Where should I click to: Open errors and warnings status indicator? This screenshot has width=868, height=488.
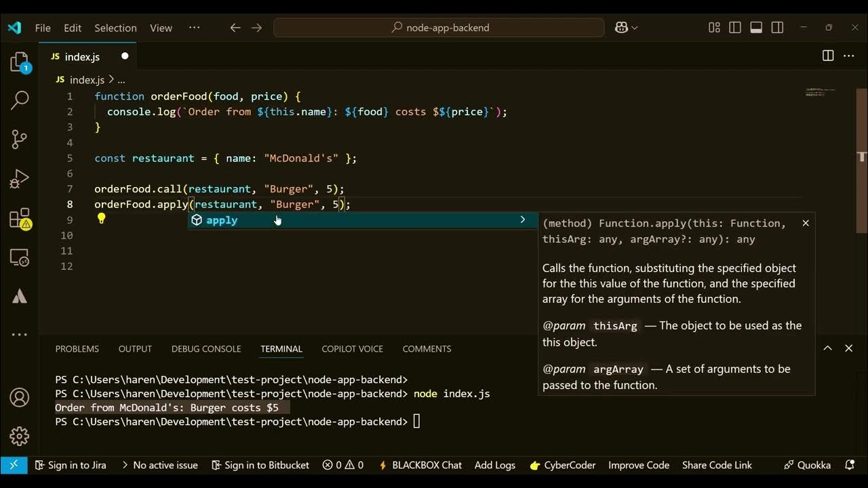pyautogui.click(x=343, y=465)
